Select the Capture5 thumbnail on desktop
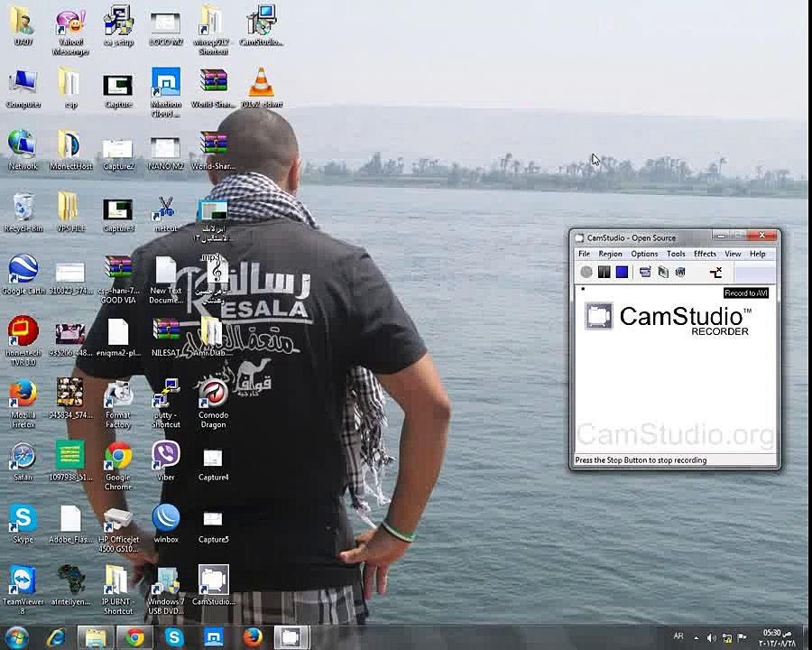 coord(213,526)
